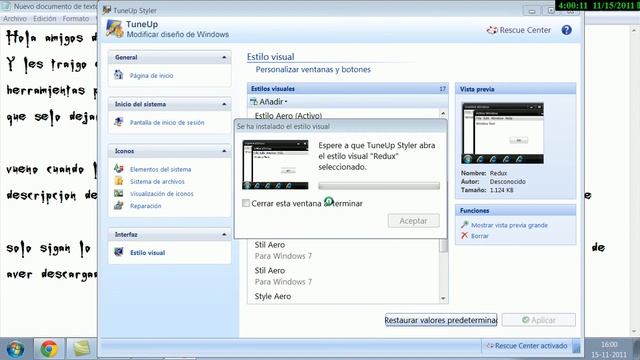Click the magnifier icon beside Mostrar vista previa grande
This screenshot has width=640, height=360.
pyautogui.click(x=464, y=224)
